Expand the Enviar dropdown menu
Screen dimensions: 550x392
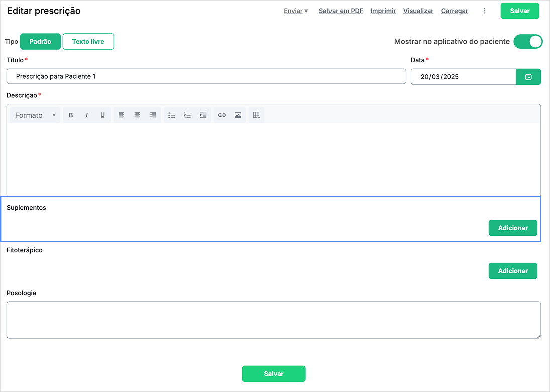tap(296, 11)
